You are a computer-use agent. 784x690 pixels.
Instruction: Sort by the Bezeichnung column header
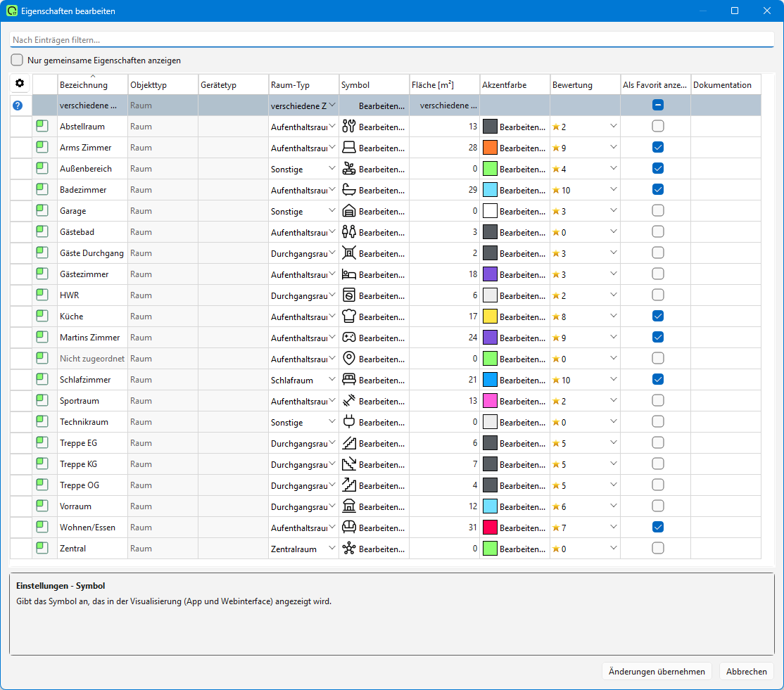tap(84, 85)
